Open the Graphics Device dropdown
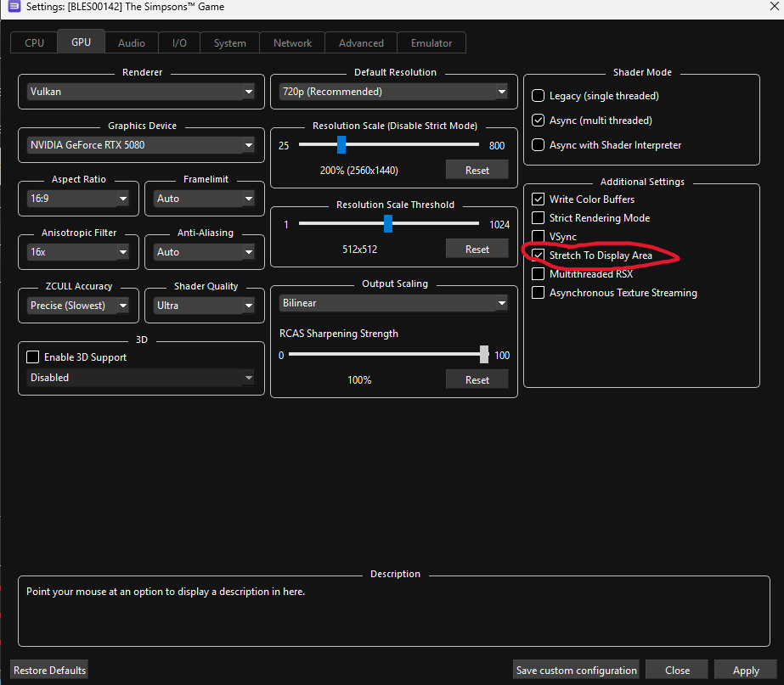Viewport: 784px width, 685px height. point(142,145)
